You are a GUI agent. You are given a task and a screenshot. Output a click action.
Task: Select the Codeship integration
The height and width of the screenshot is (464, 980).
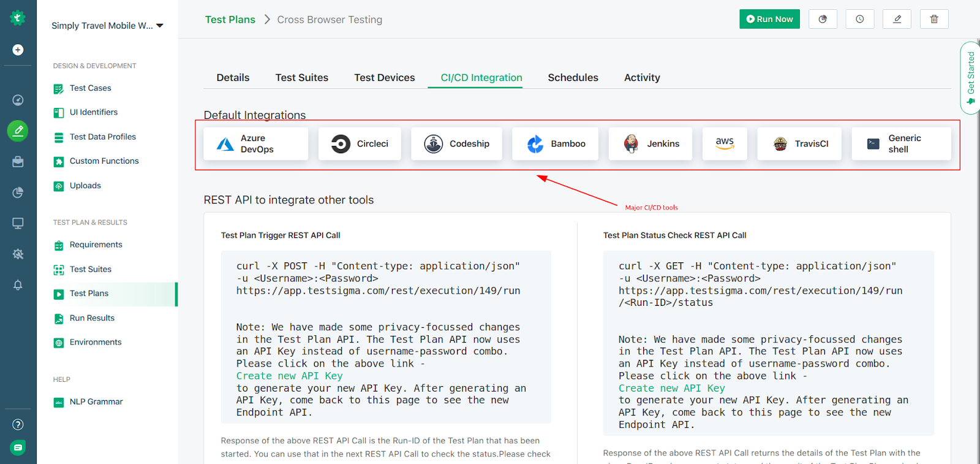[456, 143]
